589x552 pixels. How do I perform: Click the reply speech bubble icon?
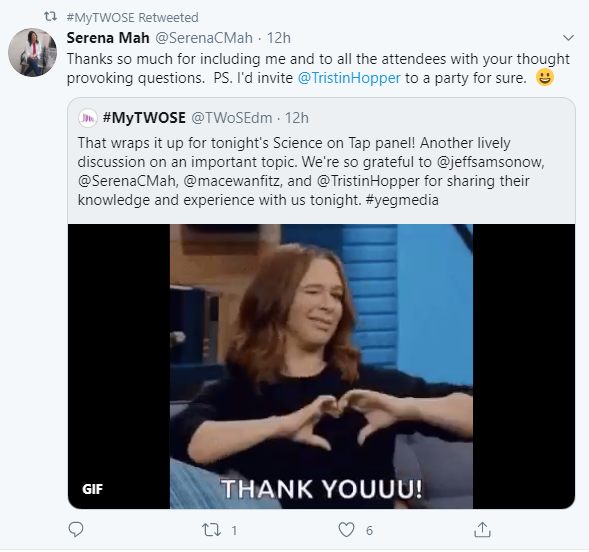[76, 529]
